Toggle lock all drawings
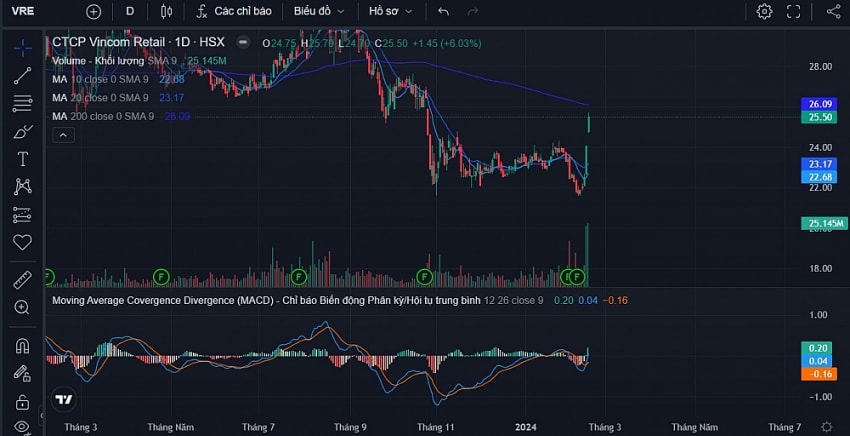Image resolution: width=850 pixels, height=436 pixels. coord(22,402)
